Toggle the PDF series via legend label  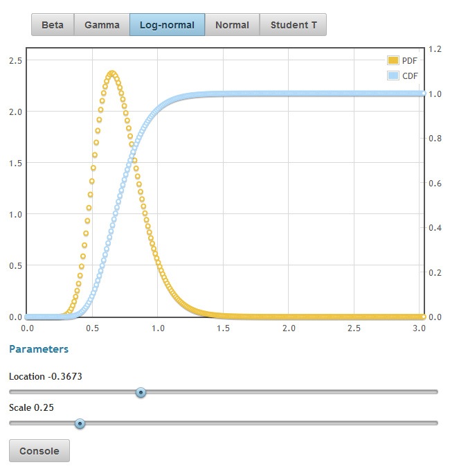click(410, 61)
